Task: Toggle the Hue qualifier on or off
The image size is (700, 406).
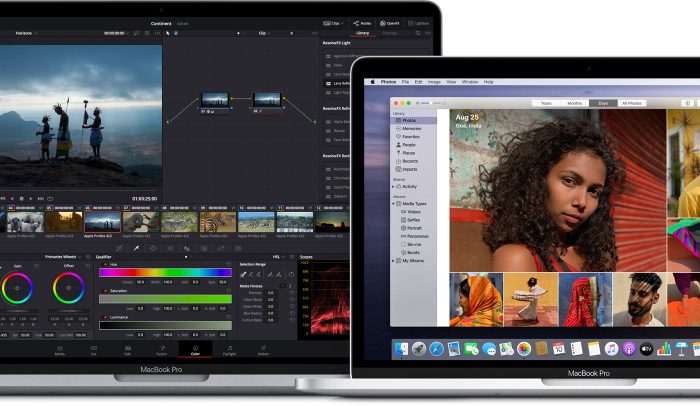Action: point(105,264)
